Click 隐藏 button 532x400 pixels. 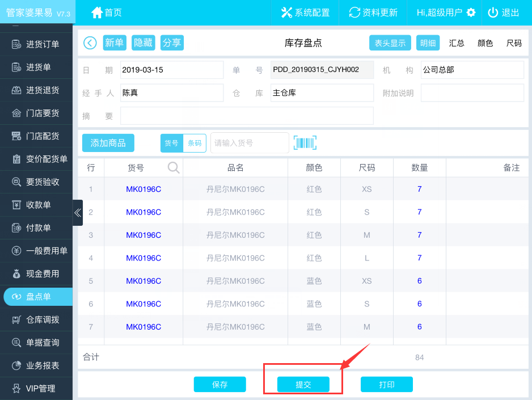pyautogui.click(x=143, y=43)
